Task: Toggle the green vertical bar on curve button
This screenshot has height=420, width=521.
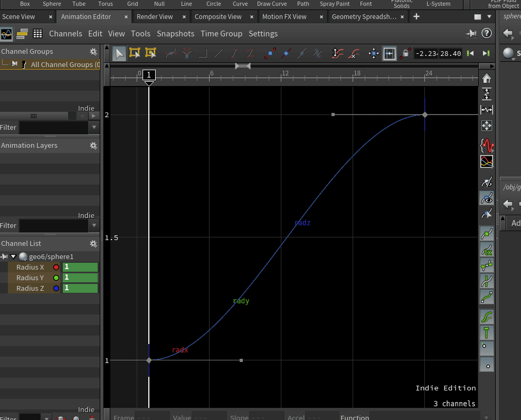Action: (487, 282)
